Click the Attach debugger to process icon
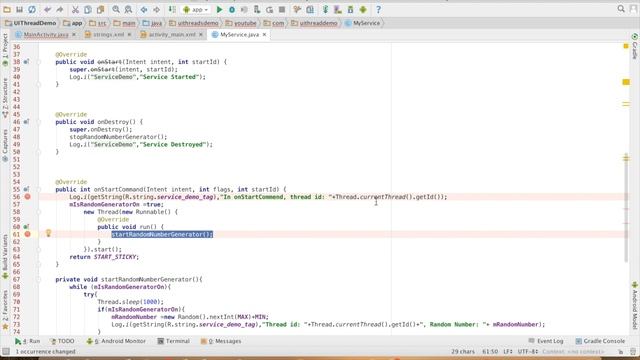This screenshot has width=640, height=360. pyautogui.click(x=257, y=9)
